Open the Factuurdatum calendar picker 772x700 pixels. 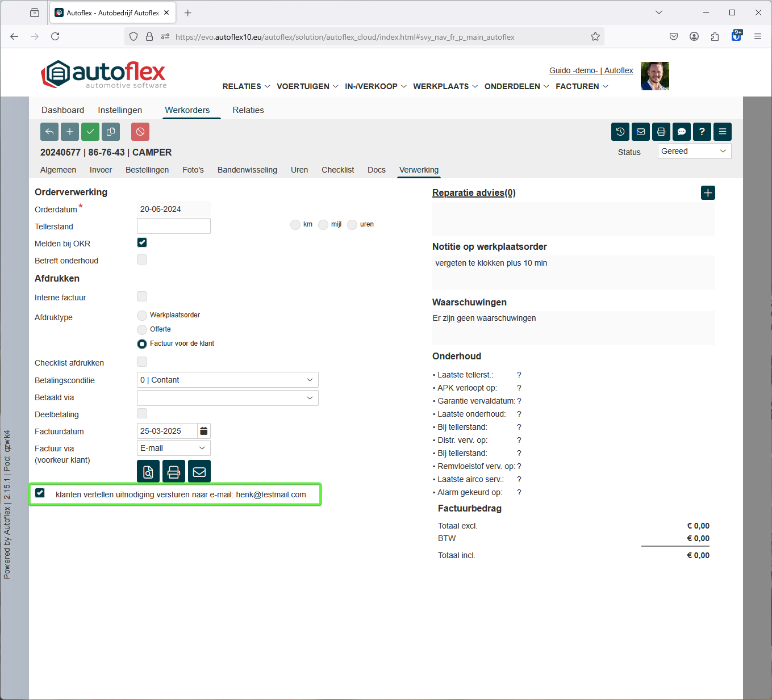pos(204,431)
